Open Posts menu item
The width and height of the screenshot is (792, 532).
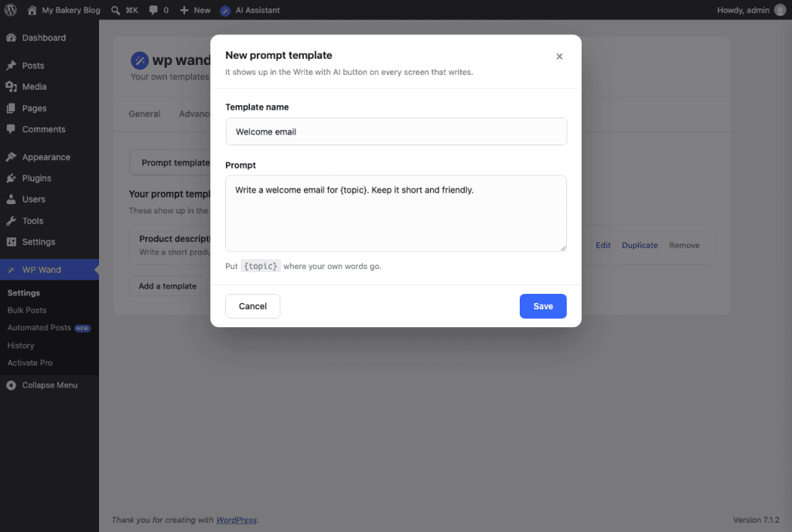[49, 66]
